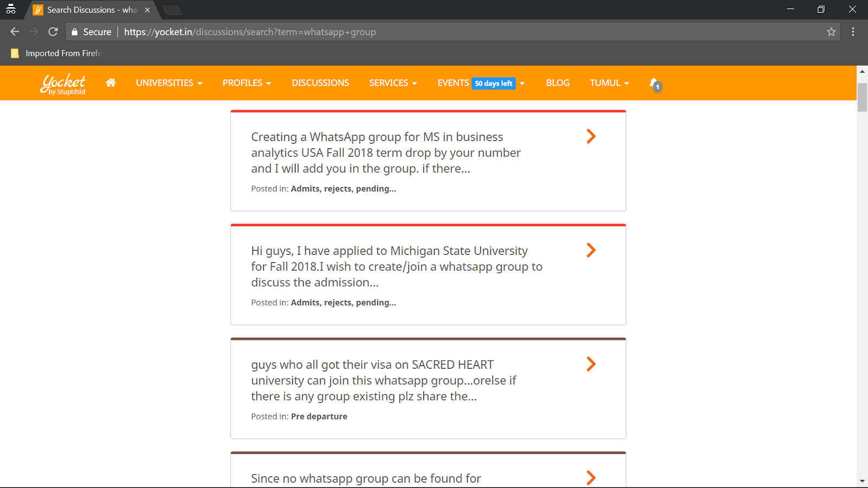Open the Imported From Firefox bookmarks folder

pos(56,53)
